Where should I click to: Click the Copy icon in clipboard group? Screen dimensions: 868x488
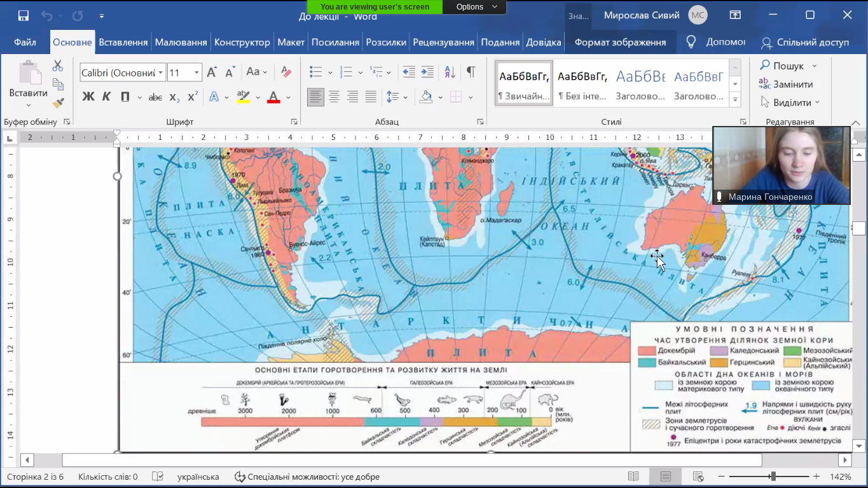(58, 84)
